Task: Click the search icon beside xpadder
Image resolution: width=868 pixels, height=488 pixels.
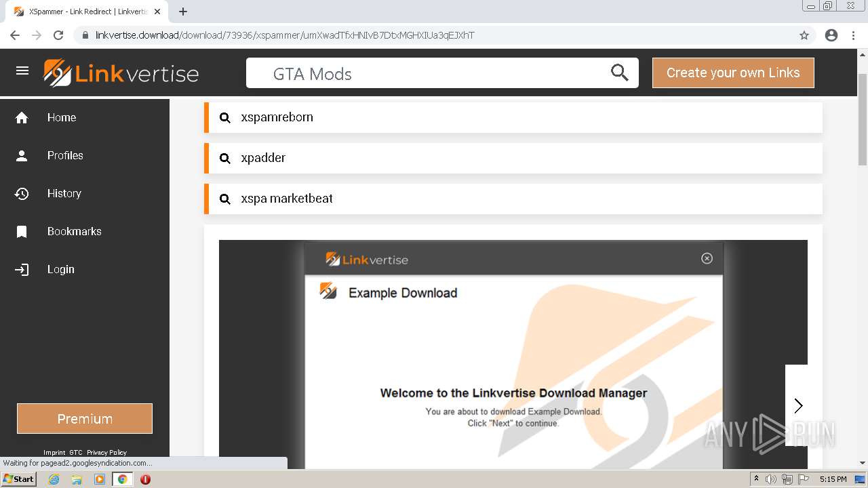Action: [x=225, y=159]
